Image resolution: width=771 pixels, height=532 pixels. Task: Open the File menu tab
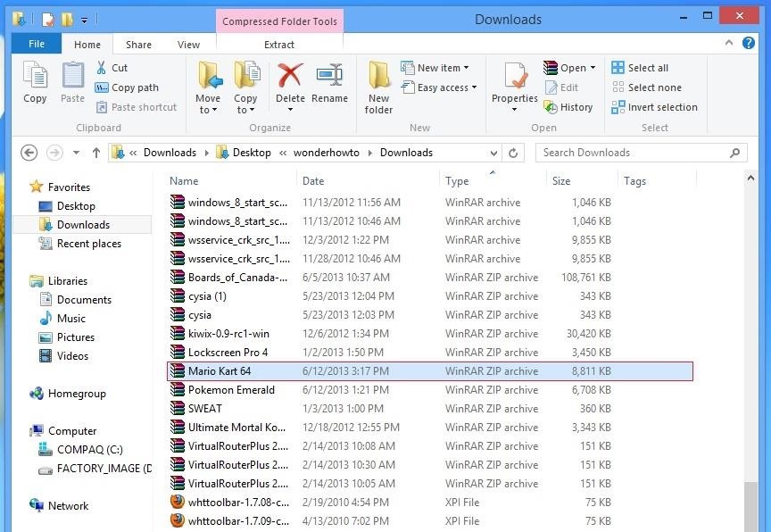[x=37, y=45]
